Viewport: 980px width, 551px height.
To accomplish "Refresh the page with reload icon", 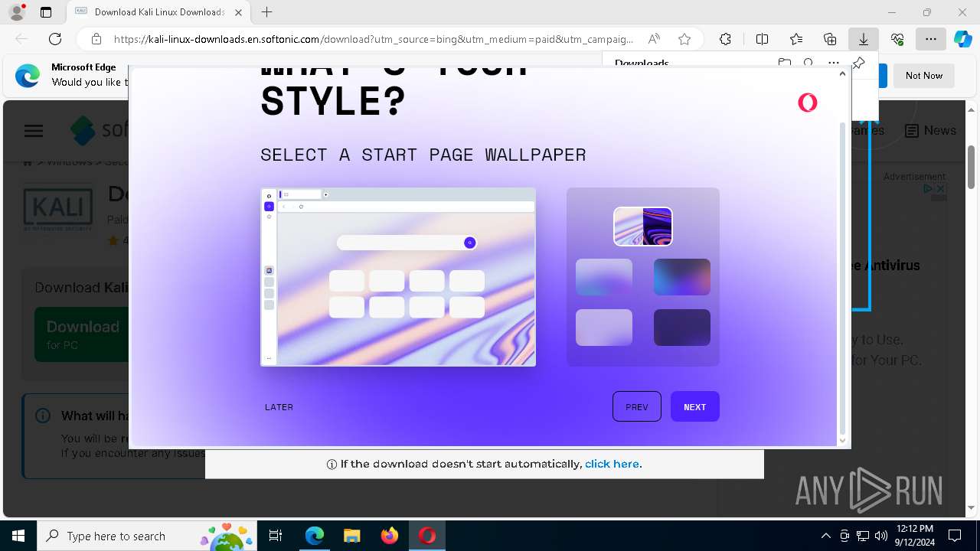I will pyautogui.click(x=55, y=39).
